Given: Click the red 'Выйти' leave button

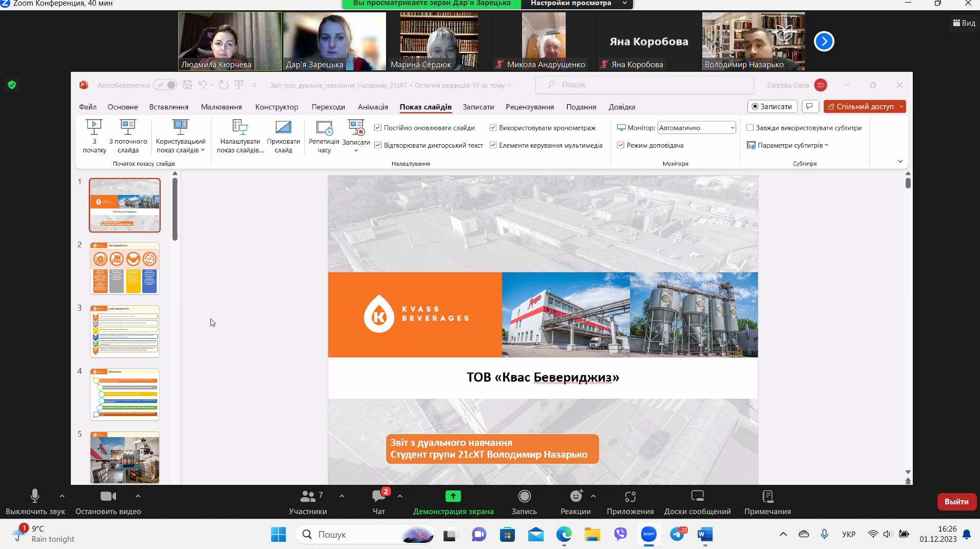Looking at the screenshot, I should (x=956, y=501).
